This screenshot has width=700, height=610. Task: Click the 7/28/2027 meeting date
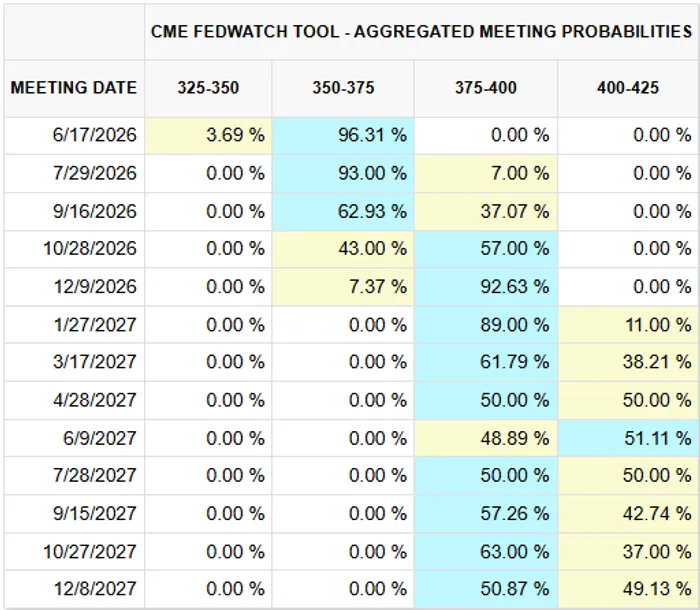coord(95,475)
